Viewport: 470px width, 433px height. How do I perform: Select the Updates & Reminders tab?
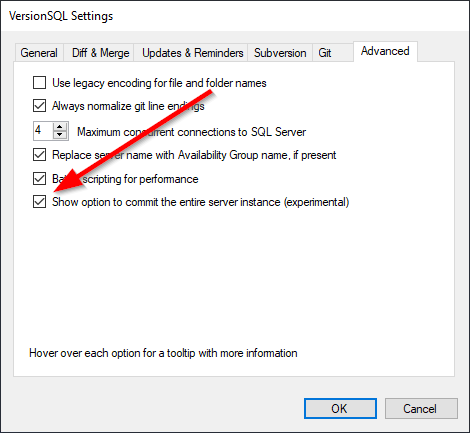coord(192,53)
